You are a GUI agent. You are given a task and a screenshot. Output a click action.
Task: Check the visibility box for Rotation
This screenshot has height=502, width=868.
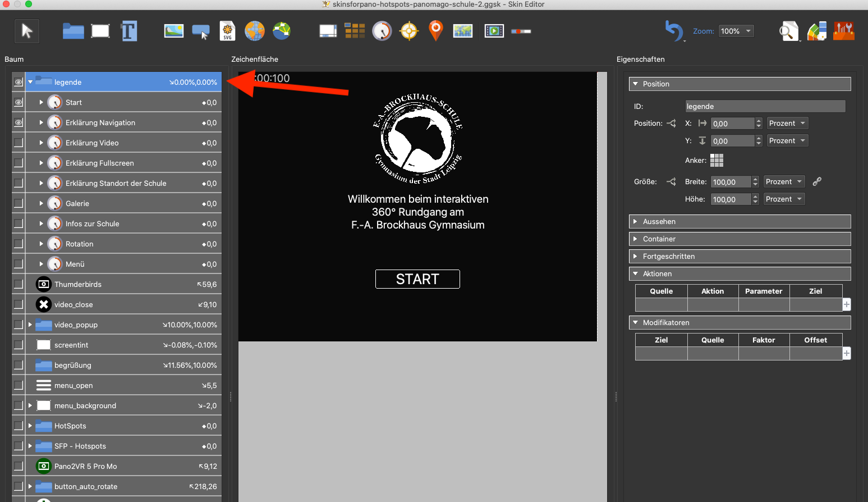pyautogui.click(x=19, y=244)
